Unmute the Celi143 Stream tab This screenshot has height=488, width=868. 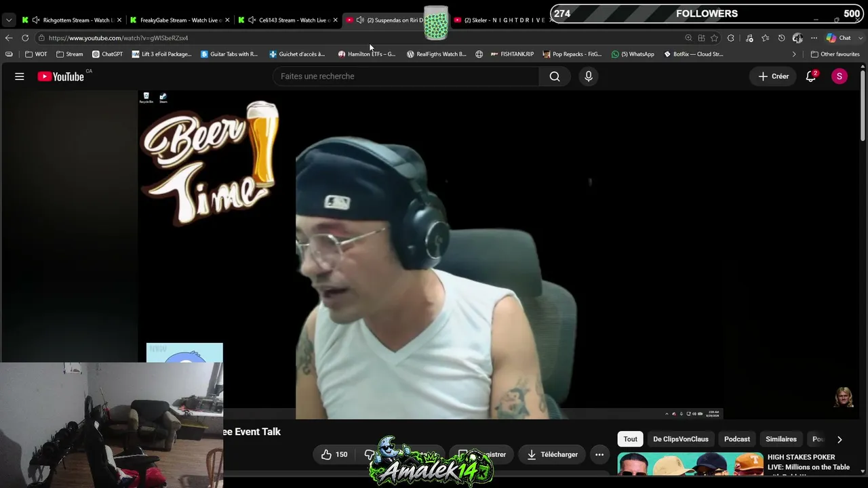(x=252, y=20)
